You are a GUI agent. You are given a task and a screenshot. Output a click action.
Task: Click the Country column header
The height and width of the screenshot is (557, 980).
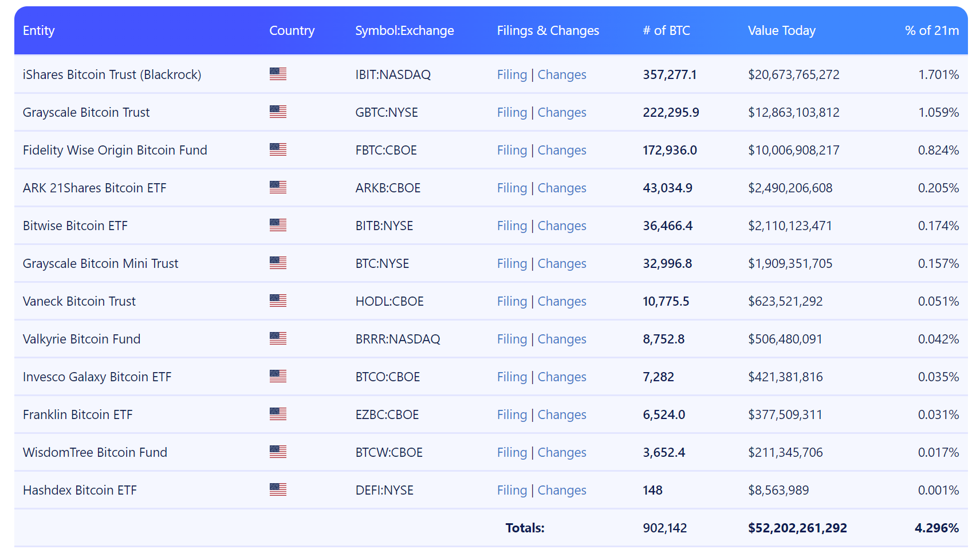coord(292,31)
